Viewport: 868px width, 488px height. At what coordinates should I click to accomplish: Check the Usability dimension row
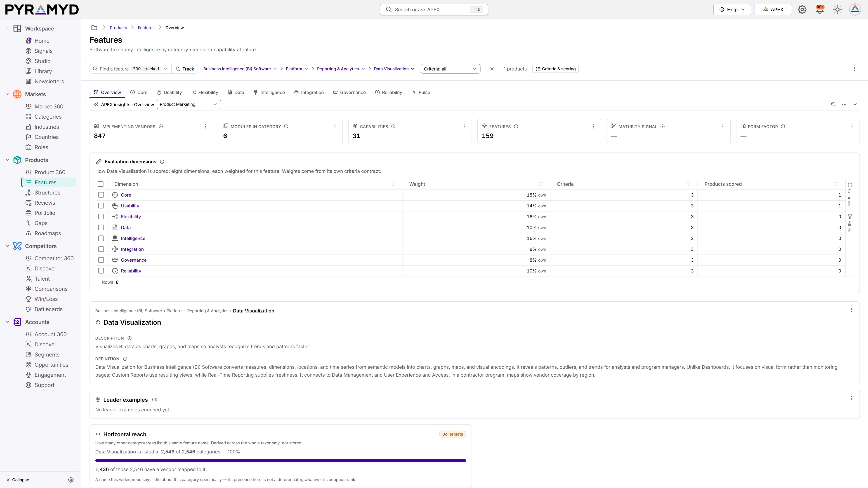[101, 206]
